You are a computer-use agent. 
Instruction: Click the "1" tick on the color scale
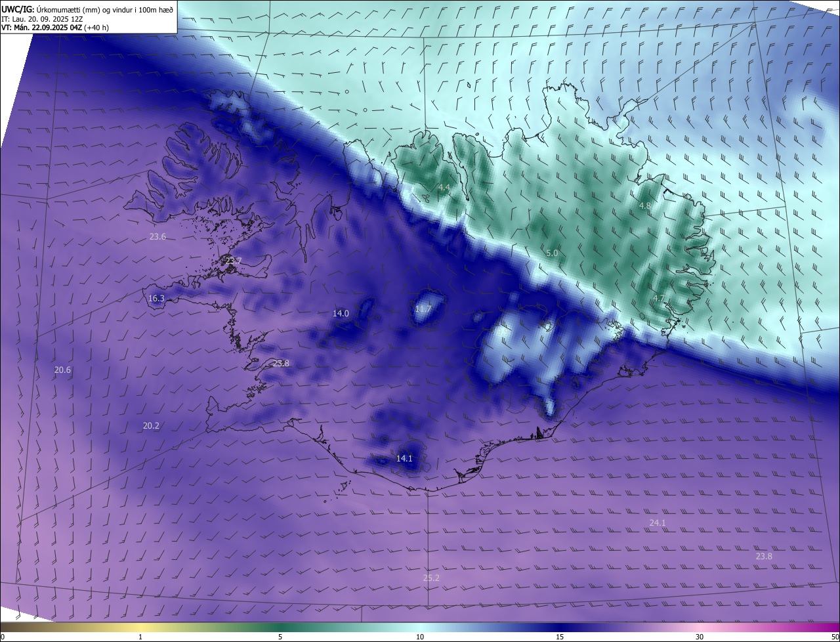pos(140,637)
